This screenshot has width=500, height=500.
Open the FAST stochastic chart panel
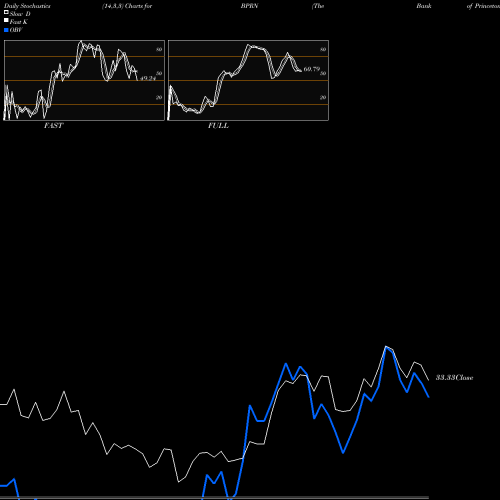tap(84, 80)
